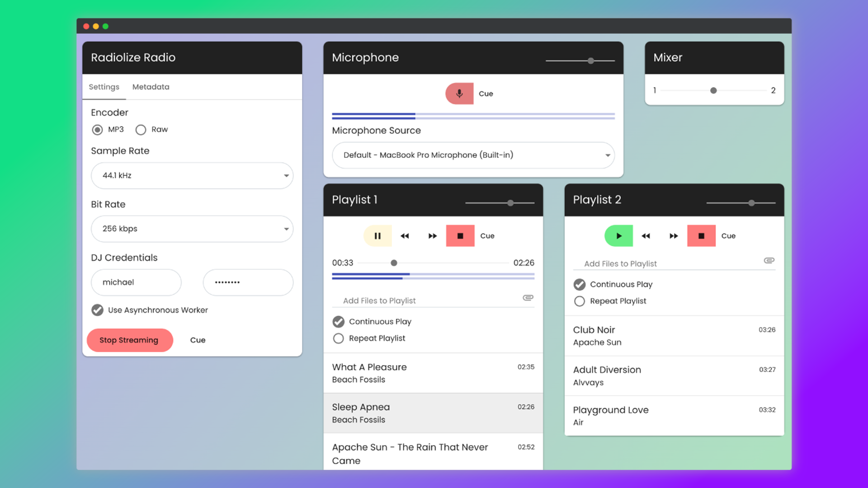This screenshot has width=868, height=488.
Task: Enable Repeat Playlist in Playlist 1
Action: 338,338
